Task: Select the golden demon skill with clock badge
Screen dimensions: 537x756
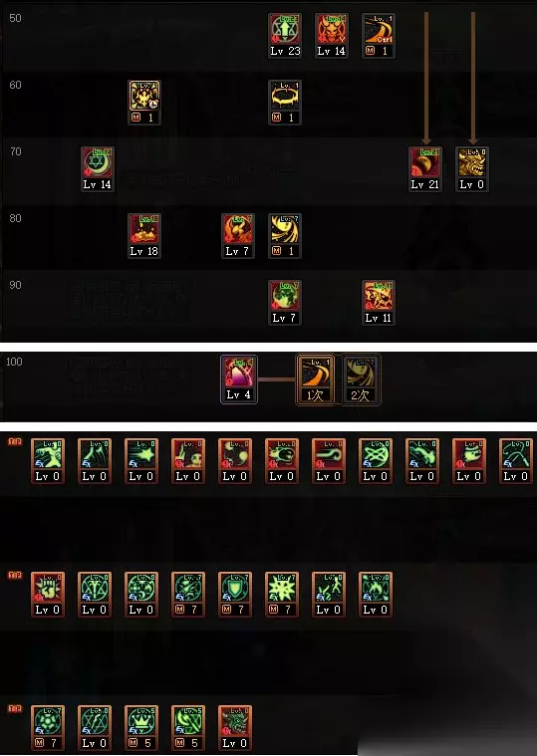Action: [x=144, y=103]
